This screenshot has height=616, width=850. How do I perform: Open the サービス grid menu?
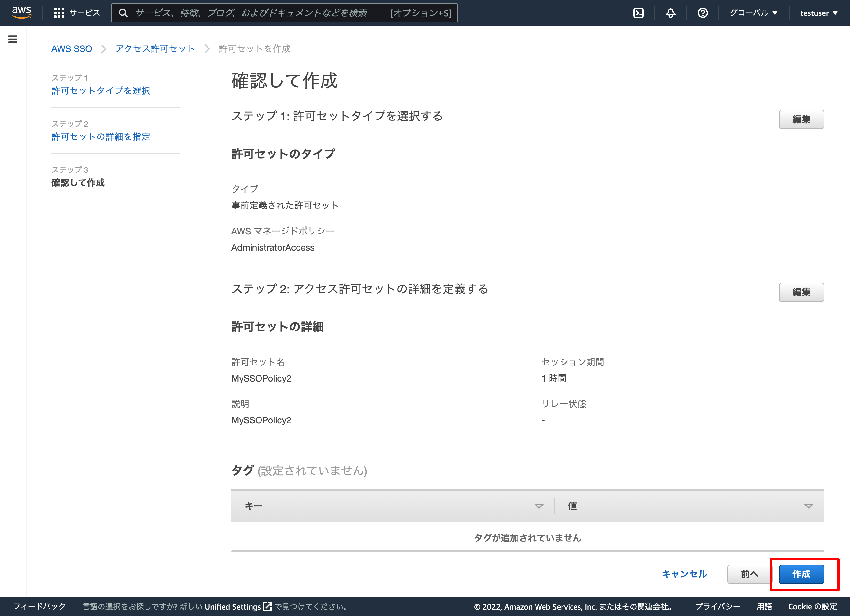pyautogui.click(x=59, y=13)
